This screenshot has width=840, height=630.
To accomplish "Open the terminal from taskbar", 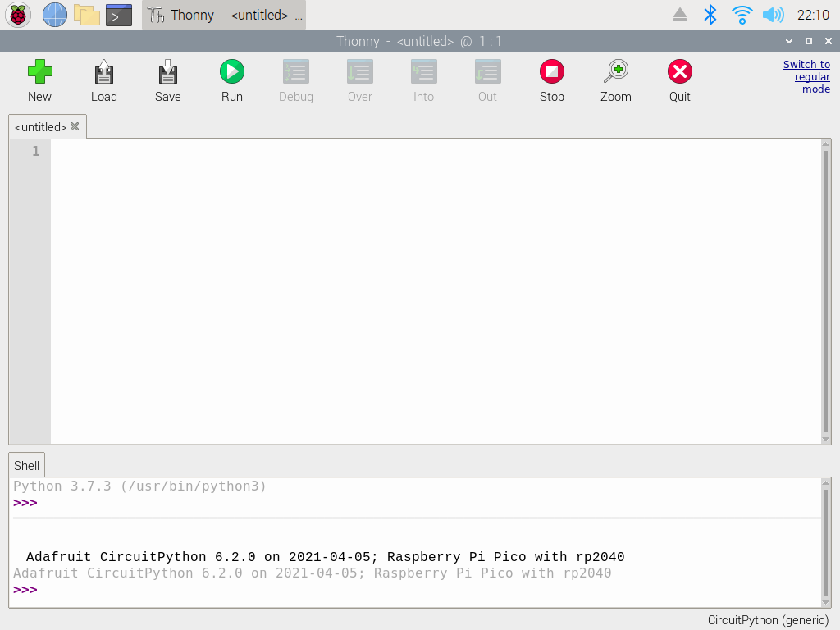I will click(x=119, y=15).
